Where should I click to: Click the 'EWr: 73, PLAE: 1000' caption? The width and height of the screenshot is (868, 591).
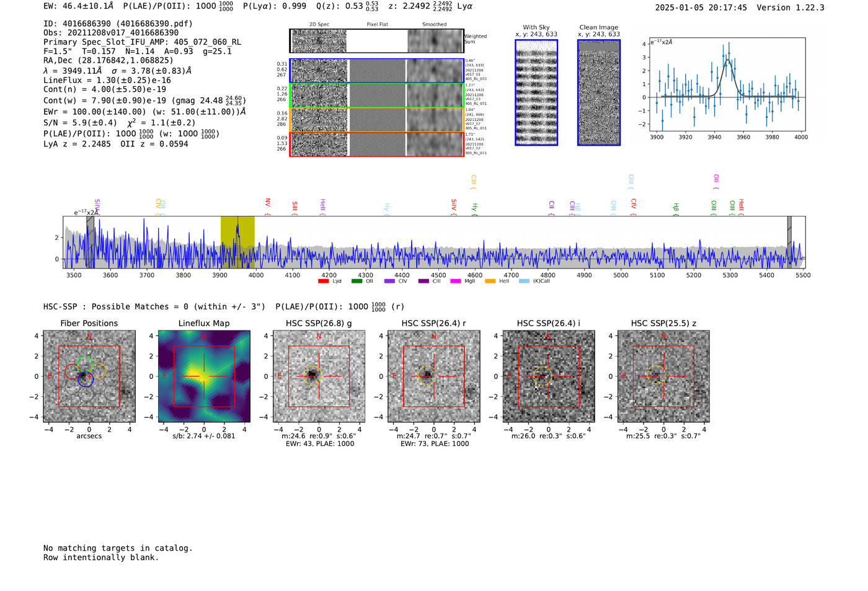435,443
